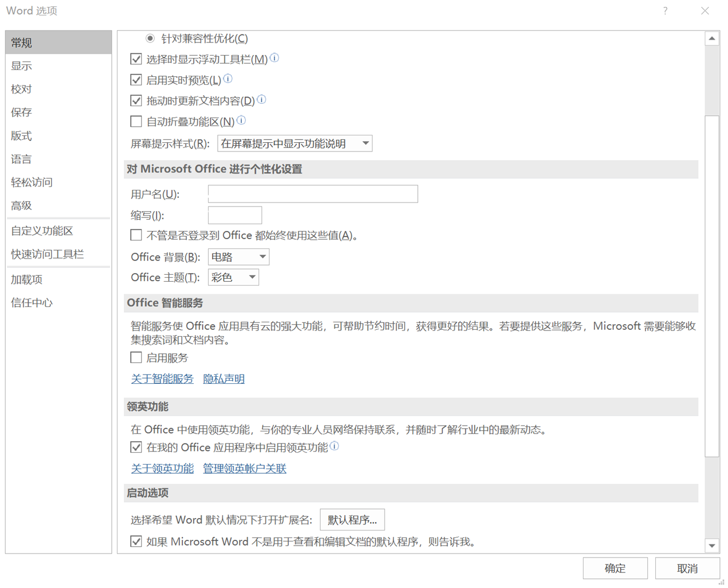The width and height of the screenshot is (728, 588).
Task: Click the info icon next to 启用实时预览
Action: point(228,79)
